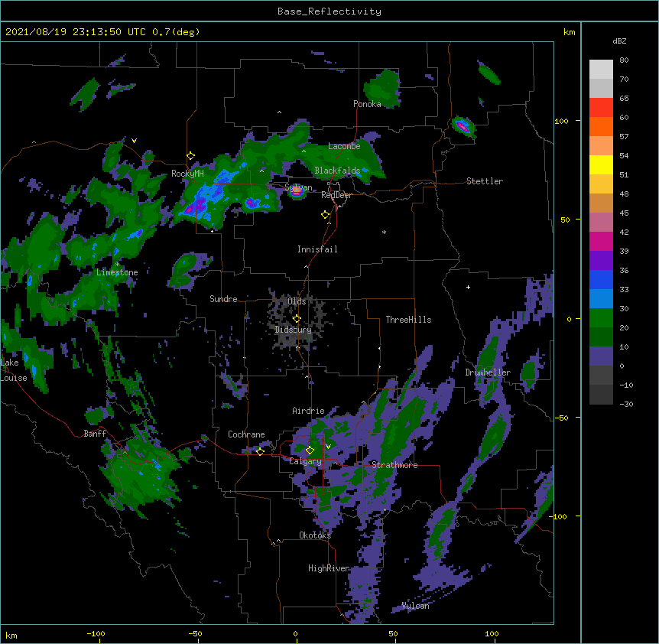Click the ThreeHills label
The height and width of the screenshot is (644, 659).
point(408,320)
